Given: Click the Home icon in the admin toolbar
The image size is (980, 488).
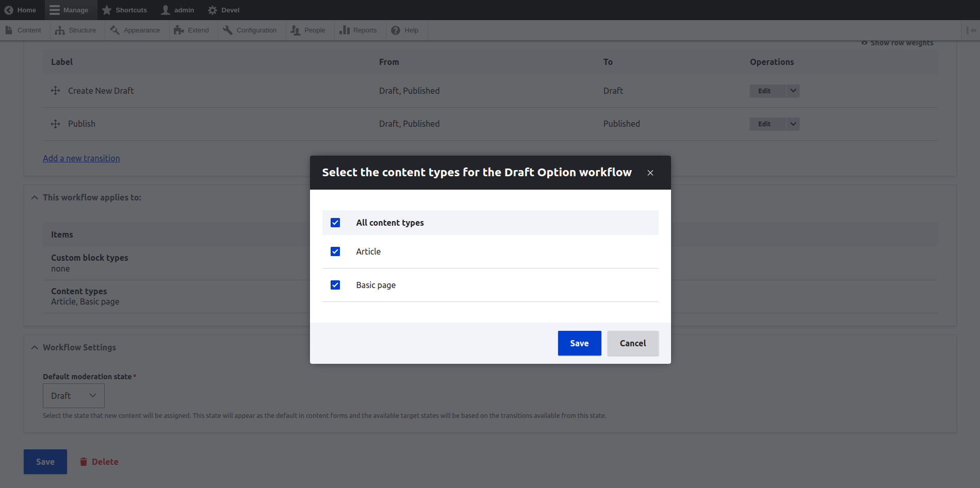Looking at the screenshot, I should click(9, 10).
